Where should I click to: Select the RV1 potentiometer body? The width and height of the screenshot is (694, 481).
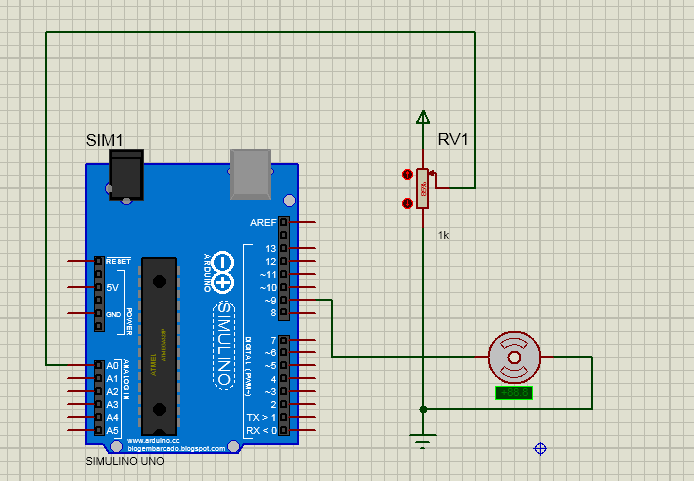pos(423,189)
